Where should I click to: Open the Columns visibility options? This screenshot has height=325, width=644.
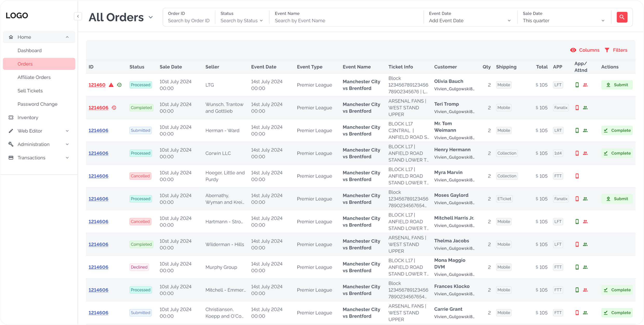585,50
